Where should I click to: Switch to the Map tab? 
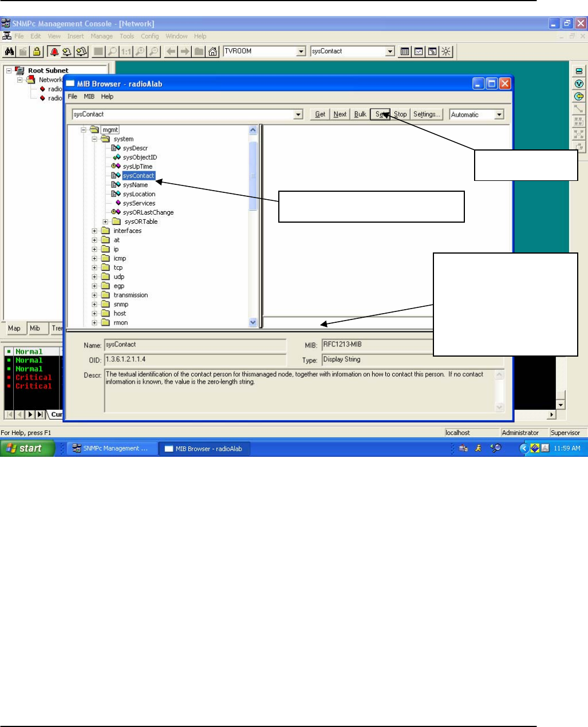(14, 329)
